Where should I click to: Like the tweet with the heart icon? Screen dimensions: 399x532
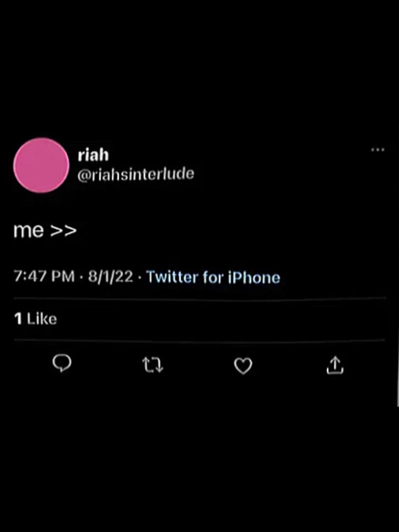click(x=243, y=366)
